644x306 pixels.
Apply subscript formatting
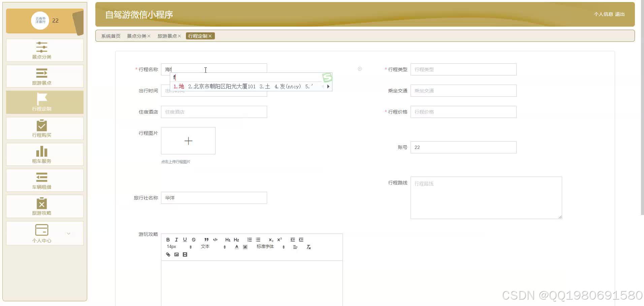[271, 240]
